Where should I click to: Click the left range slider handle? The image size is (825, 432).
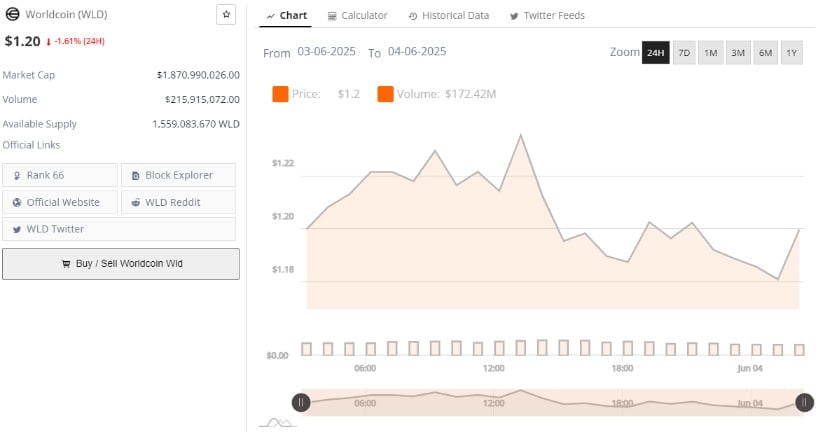[301, 402]
